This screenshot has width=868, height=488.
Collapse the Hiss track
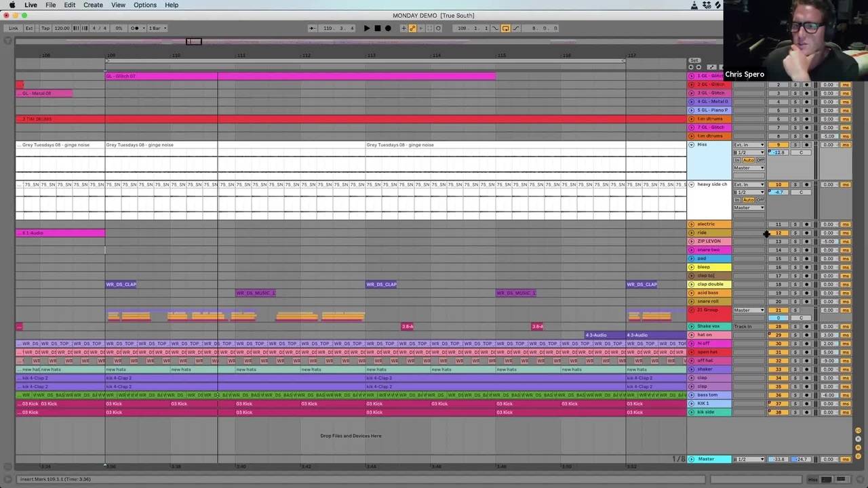click(692, 144)
